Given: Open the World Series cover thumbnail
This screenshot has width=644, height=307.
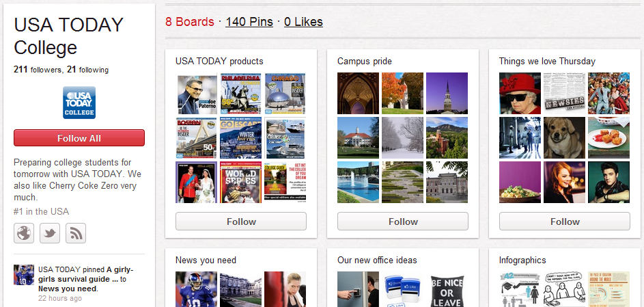Looking at the screenshot, I should point(241,182).
